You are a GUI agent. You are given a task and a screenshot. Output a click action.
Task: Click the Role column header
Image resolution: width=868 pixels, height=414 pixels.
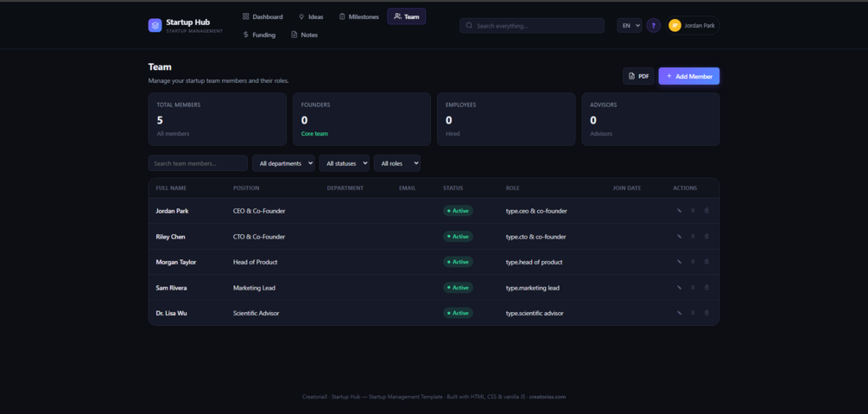(513, 188)
